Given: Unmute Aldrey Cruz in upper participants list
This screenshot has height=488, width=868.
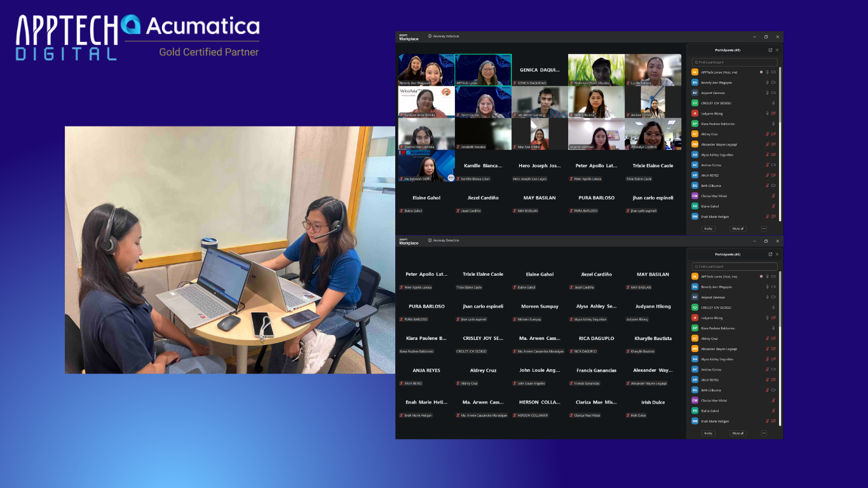Looking at the screenshot, I should click(768, 134).
